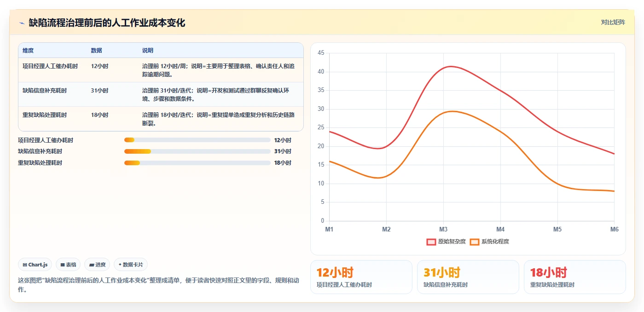Click the M4 x-axis label
Viewport: 644px width, 312px height.
[500, 229]
